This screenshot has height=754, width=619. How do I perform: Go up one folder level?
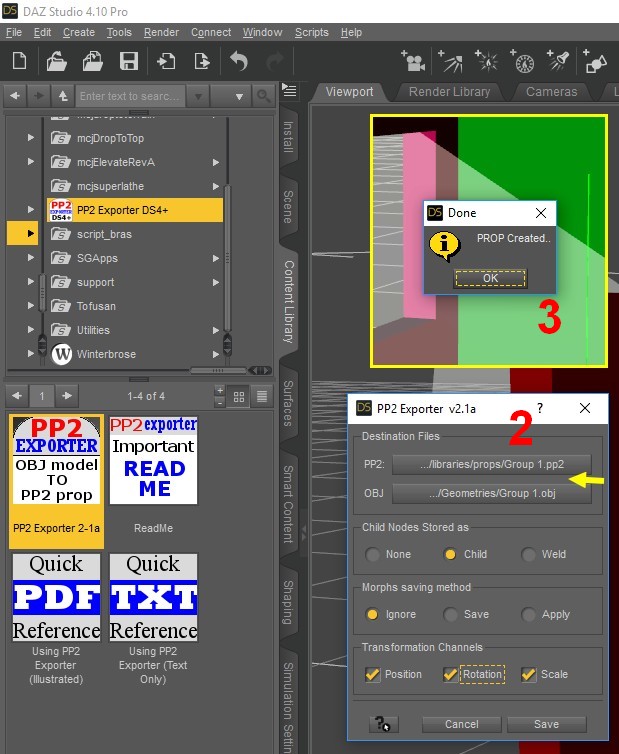tap(63, 96)
